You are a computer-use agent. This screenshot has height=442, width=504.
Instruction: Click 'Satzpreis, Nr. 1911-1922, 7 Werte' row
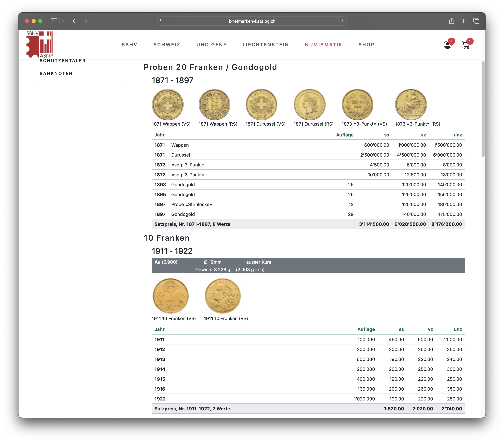pyautogui.click(x=308, y=409)
